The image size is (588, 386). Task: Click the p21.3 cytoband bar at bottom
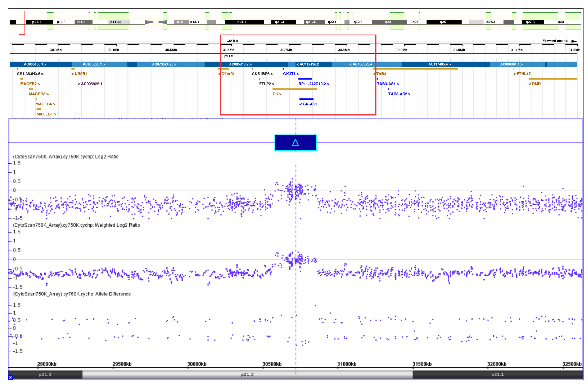pos(45,375)
